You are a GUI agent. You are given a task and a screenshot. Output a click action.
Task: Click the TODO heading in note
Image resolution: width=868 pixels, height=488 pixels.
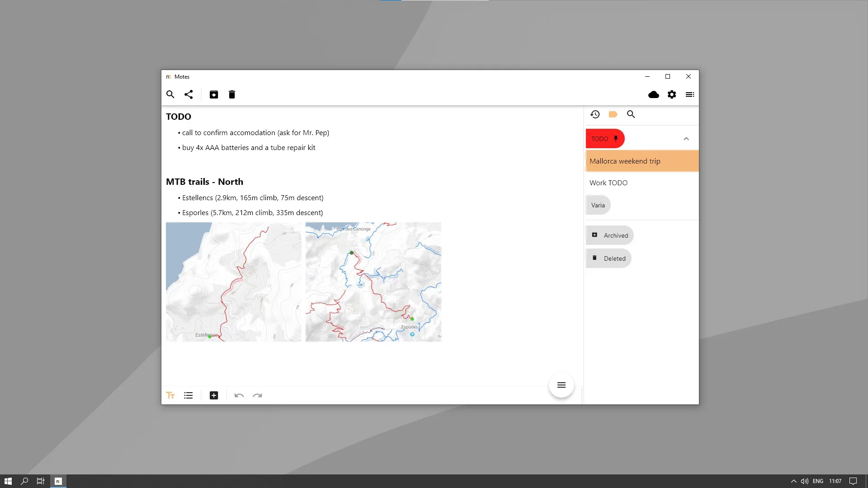pyautogui.click(x=179, y=117)
